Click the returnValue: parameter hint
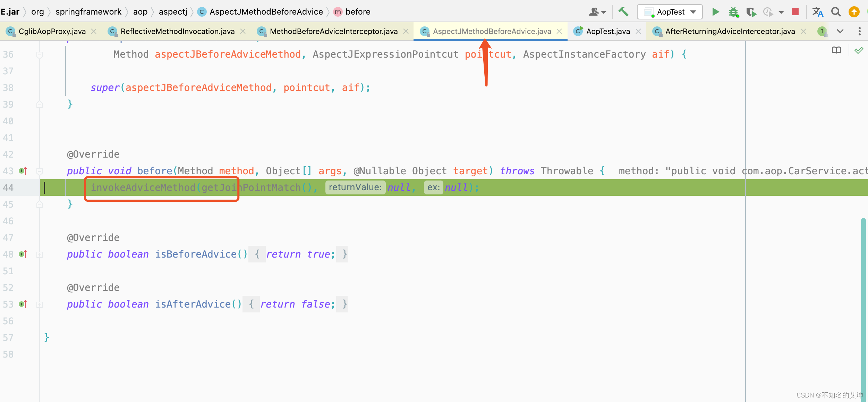The width and height of the screenshot is (868, 402). click(x=355, y=187)
